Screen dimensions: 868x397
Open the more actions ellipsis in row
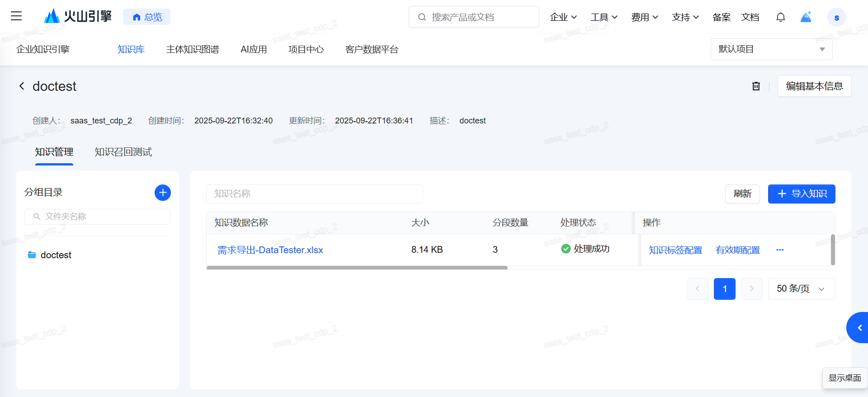pos(780,250)
